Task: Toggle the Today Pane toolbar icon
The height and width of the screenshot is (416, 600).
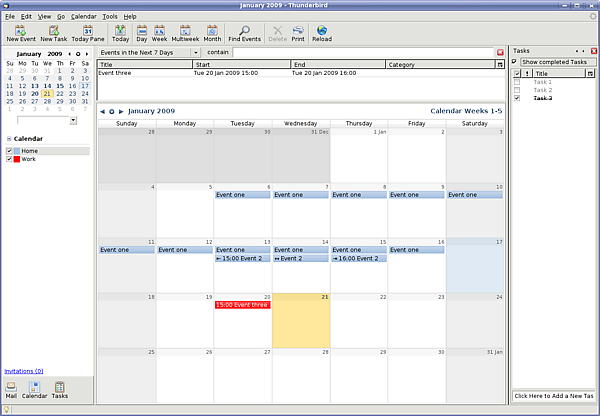Action: pos(87,30)
